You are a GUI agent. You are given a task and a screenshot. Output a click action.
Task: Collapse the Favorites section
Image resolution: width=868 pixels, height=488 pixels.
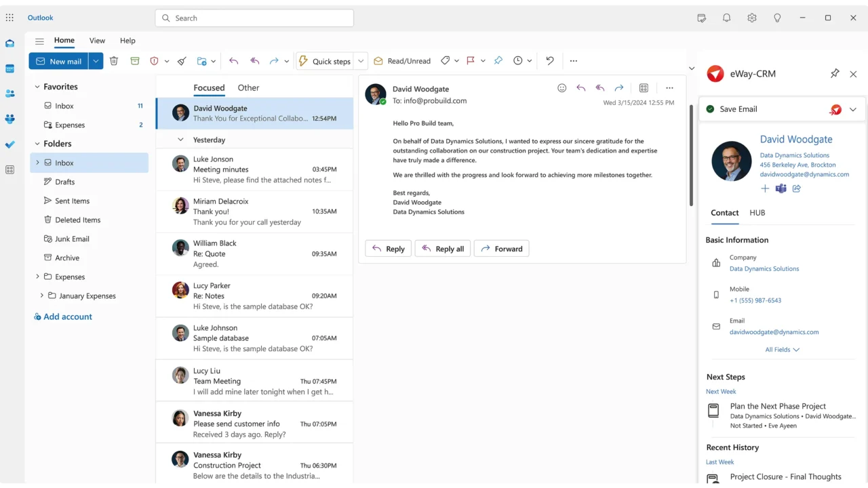(x=37, y=87)
